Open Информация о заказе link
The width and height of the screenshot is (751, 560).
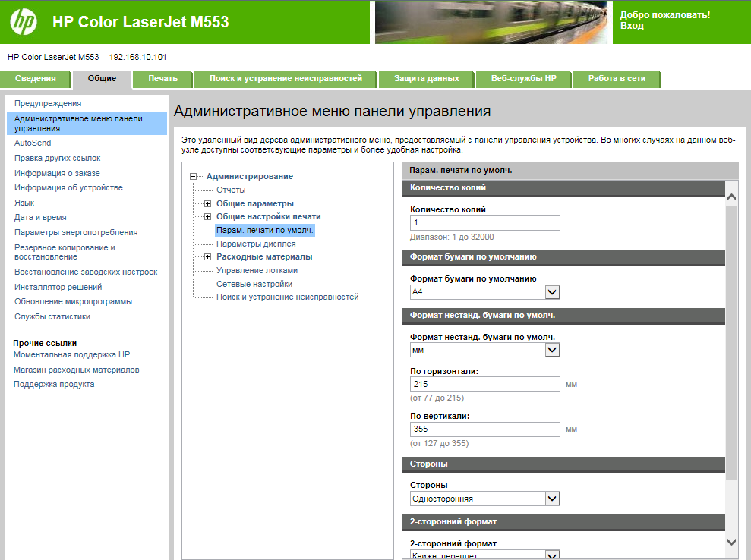pos(57,173)
